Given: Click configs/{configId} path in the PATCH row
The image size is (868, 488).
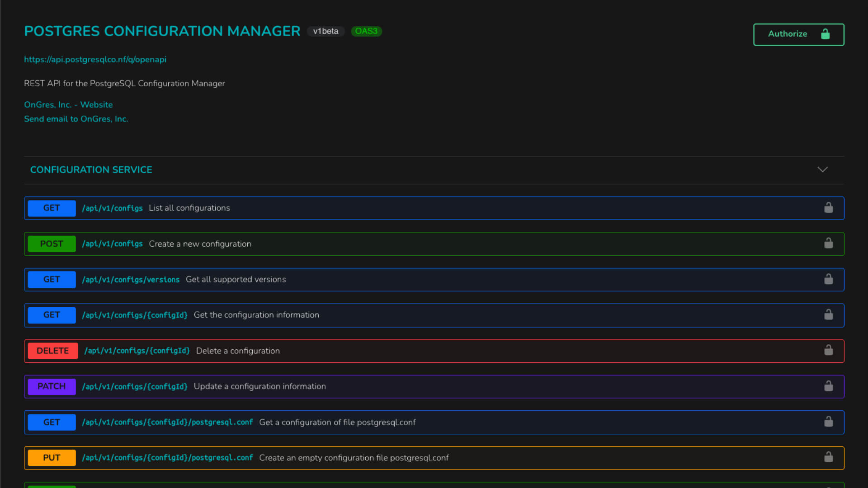Looking at the screenshot, I should coord(135,387).
